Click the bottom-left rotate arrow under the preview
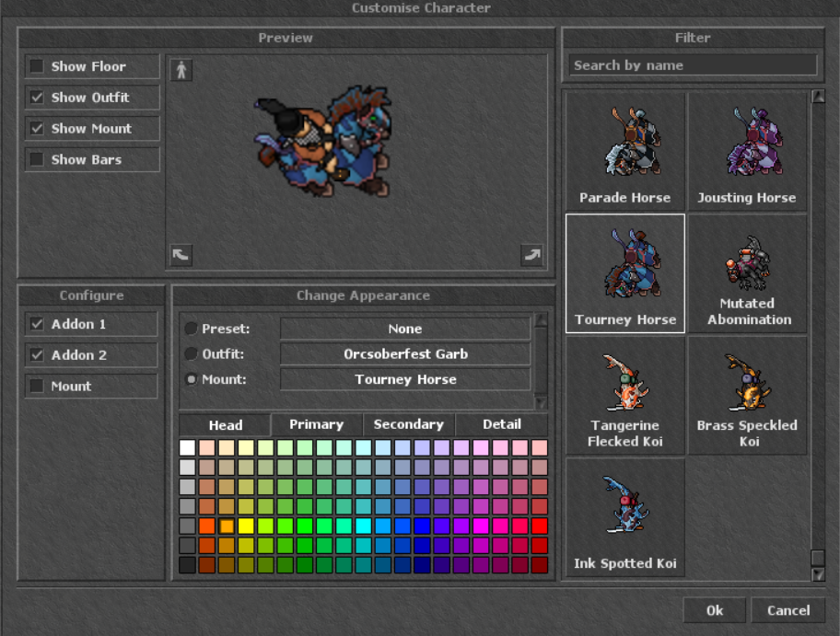This screenshot has width=840, height=636. coord(181,255)
